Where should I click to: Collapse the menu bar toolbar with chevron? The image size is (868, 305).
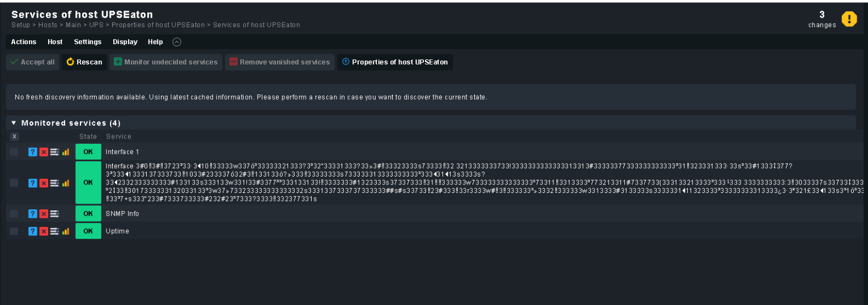177,42
